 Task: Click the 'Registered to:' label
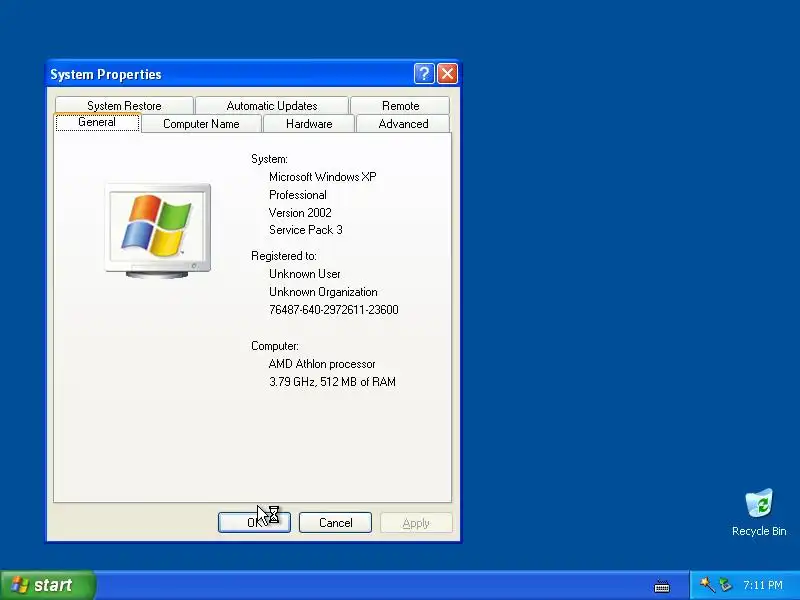284,256
